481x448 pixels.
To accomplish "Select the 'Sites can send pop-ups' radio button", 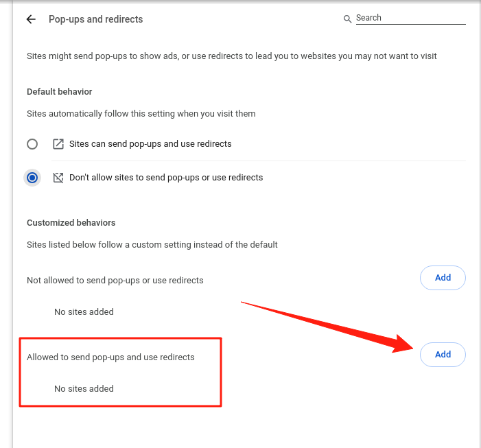I will point(32,144).
